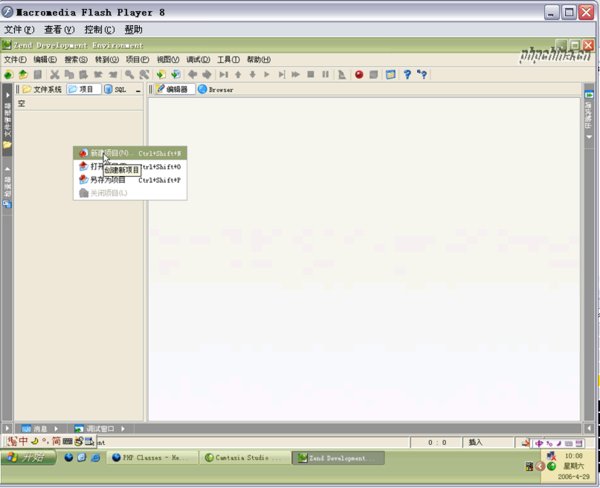Open the 帮助(H) menu in Zend
The height and width of the screenshot is (488, 600).
[259, 59]
